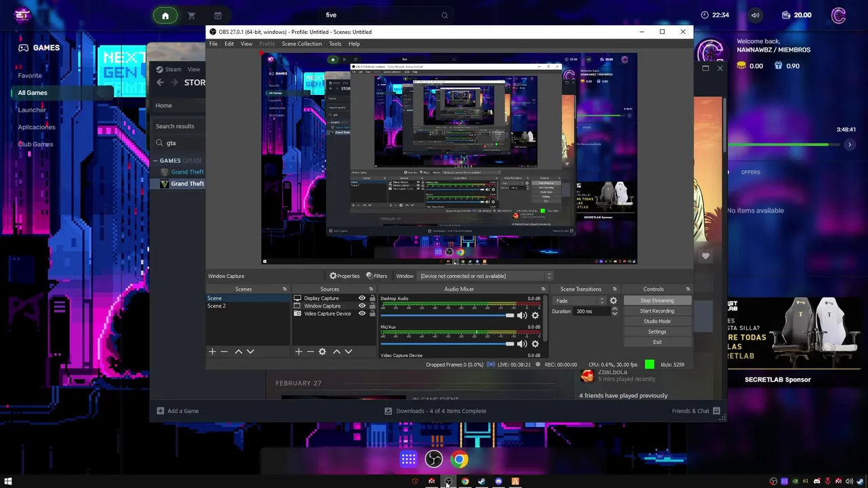Pop out the Scenes dock

[x=285, y=289]
